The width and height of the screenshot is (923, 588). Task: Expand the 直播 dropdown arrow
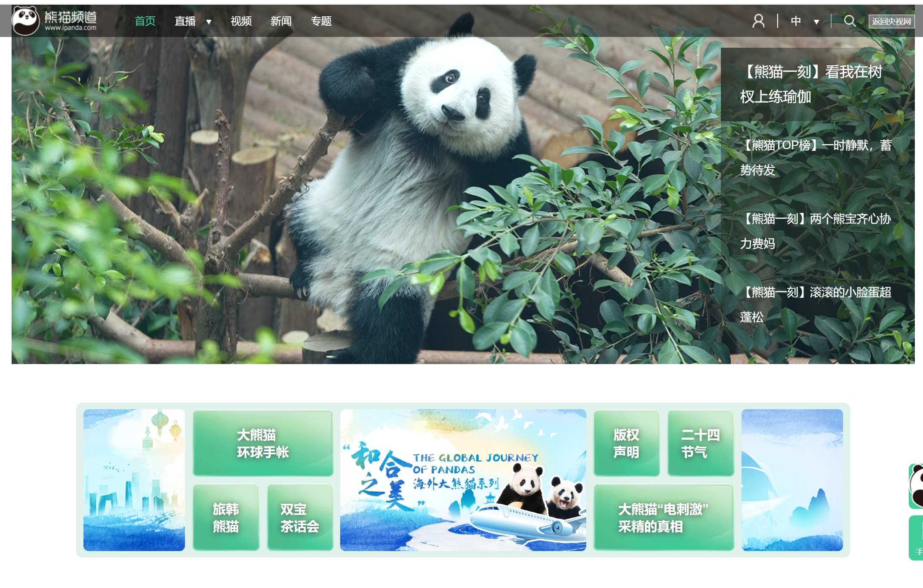coord(209,21)
